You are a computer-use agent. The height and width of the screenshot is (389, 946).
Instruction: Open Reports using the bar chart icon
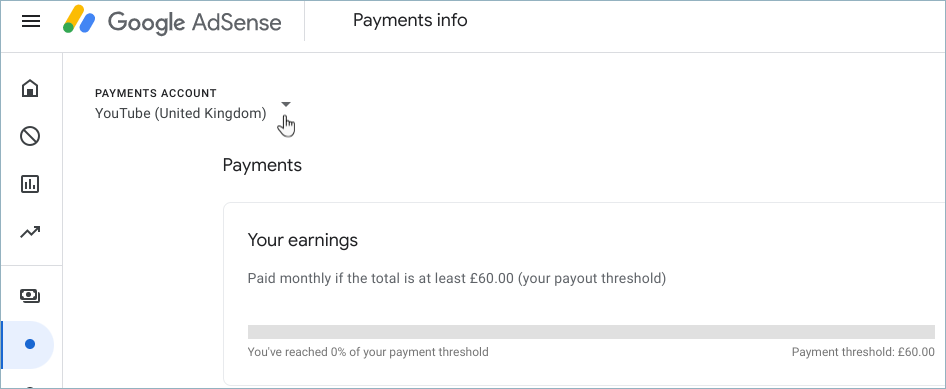point(30,184)
